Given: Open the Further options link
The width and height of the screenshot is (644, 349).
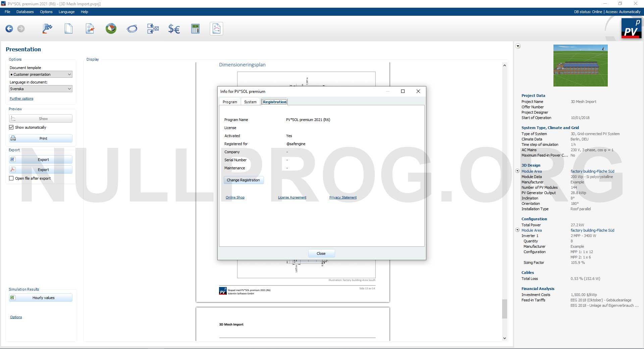Looking at the screenshot, I should (x=21, y=99).
